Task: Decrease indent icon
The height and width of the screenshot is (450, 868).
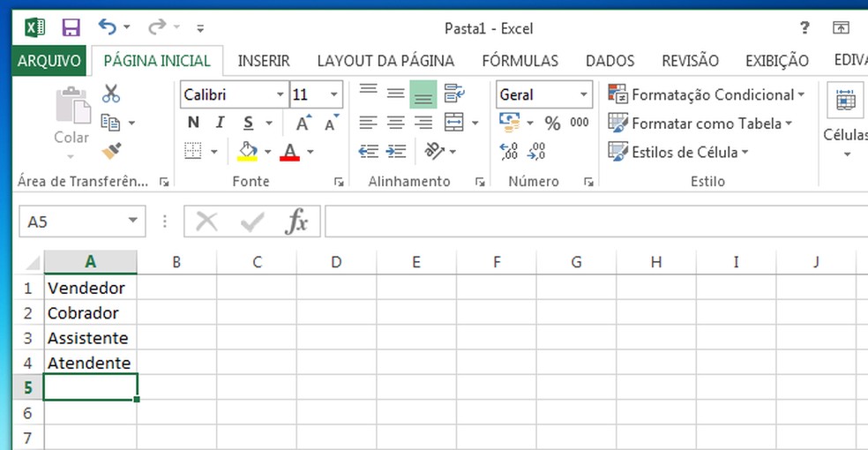Action: click(x=368, y=151)
